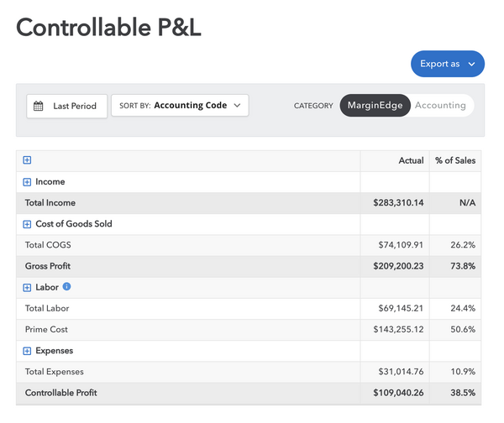Switch category to MarginEdge
This screenshot has width=504, height=423.
375,106
